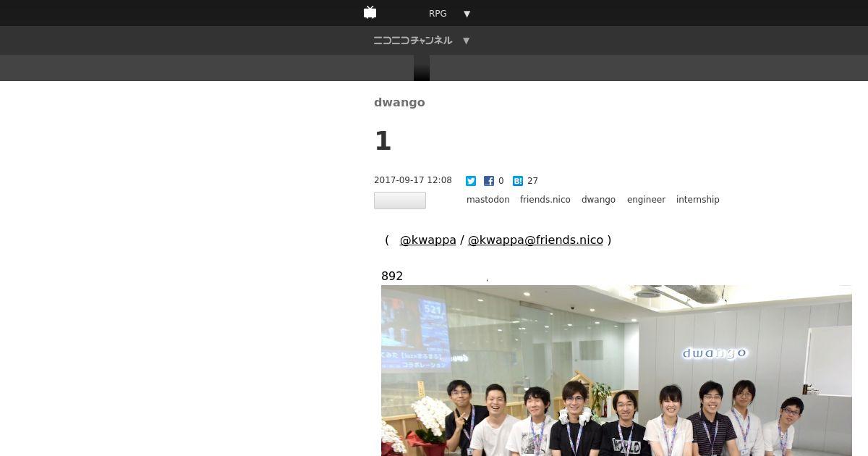The height and width of the screenshot is (456, 868).
Task: Click the niconico TV logo icon
Action: [370, 12]
